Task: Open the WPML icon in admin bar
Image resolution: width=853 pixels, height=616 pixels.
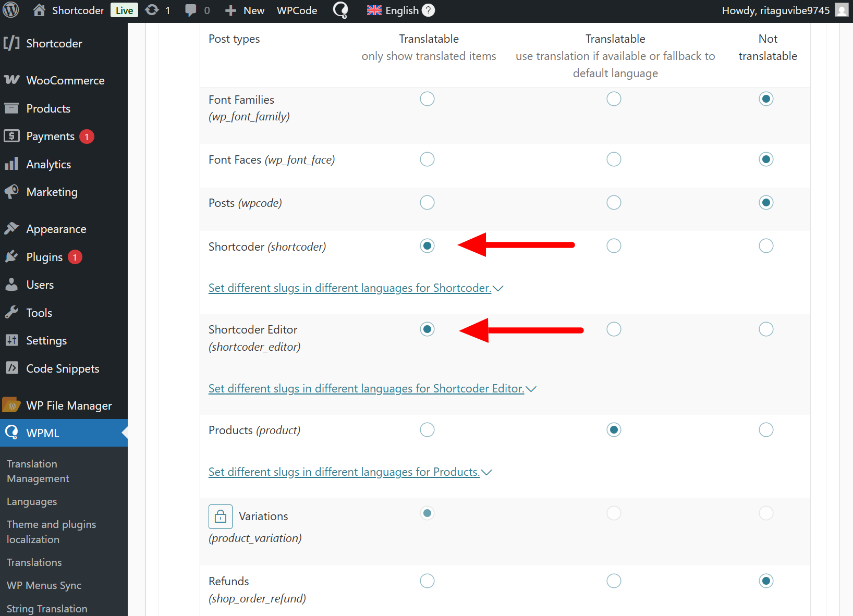Action: click(x=340, y=10)
